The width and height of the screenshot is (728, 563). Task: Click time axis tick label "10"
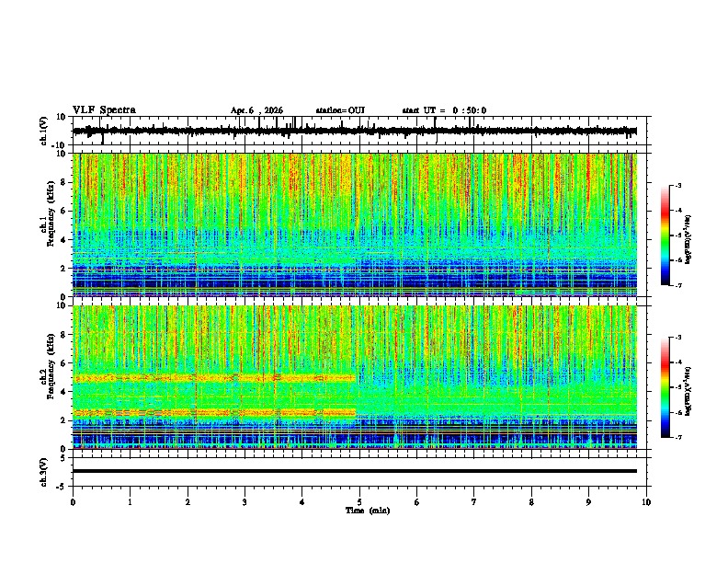[646, 502]
